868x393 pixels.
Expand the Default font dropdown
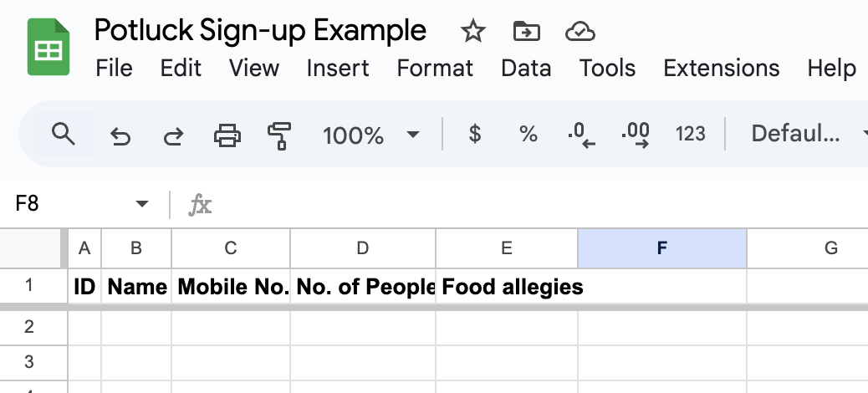pyautogui.click(x=807, y=134)
